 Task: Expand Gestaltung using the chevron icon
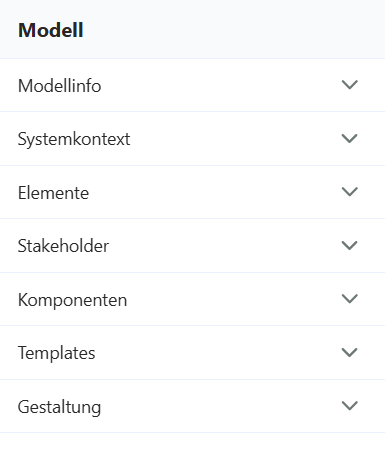pyautogui.click(x=350, y=406)
